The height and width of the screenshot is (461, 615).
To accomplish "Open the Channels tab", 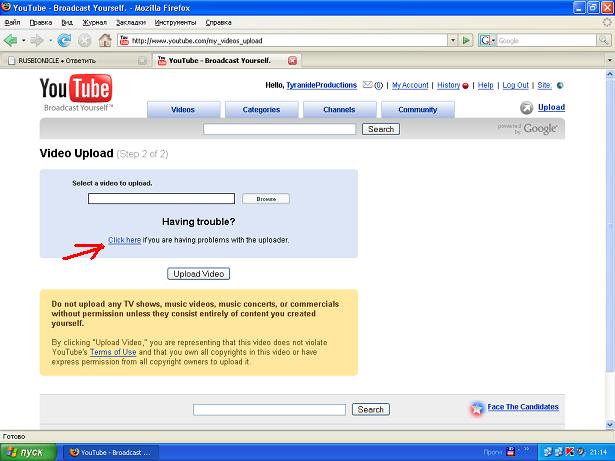I will (x=339, y=109).
